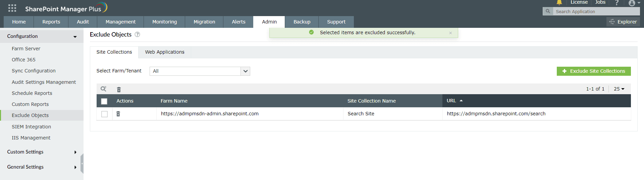Click the 1-1 of 1 pagination text

pyautogui.click(x=595, y=89)
